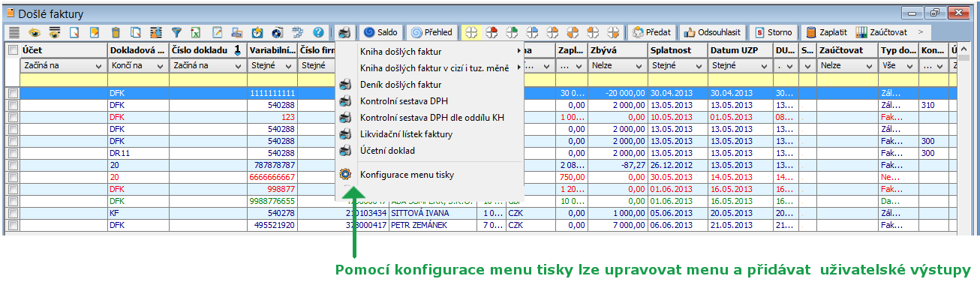Expand the Splatnost 'Stejné' filter dropdown

click(699, 66)
